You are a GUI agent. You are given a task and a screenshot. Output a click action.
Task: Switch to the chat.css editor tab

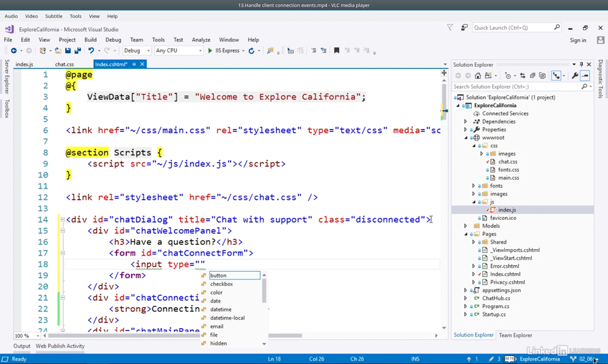(64, 64)
